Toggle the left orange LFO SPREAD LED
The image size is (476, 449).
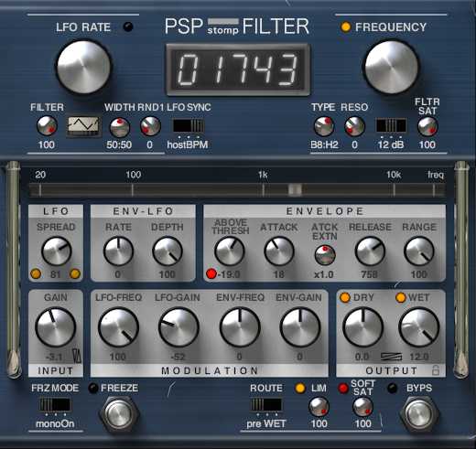click(36, 273)
